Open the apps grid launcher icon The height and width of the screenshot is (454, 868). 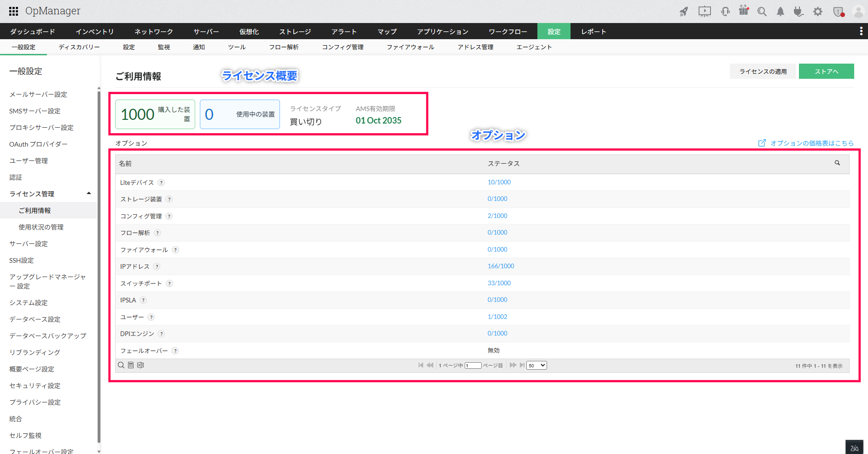(13, 11)
